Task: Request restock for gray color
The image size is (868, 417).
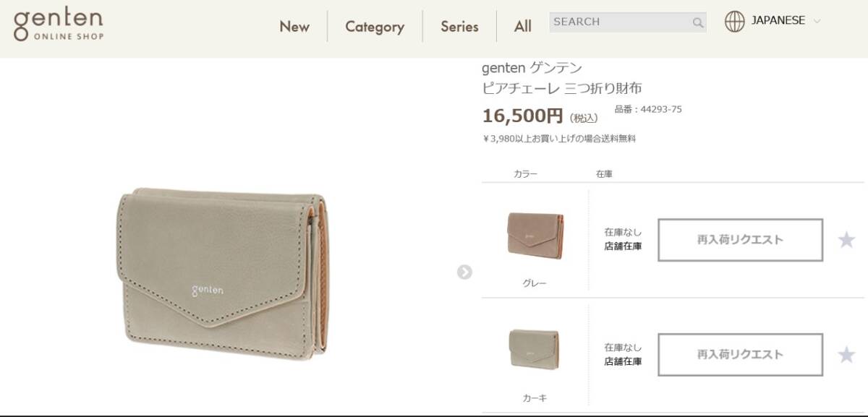Action: click(740, 240)
